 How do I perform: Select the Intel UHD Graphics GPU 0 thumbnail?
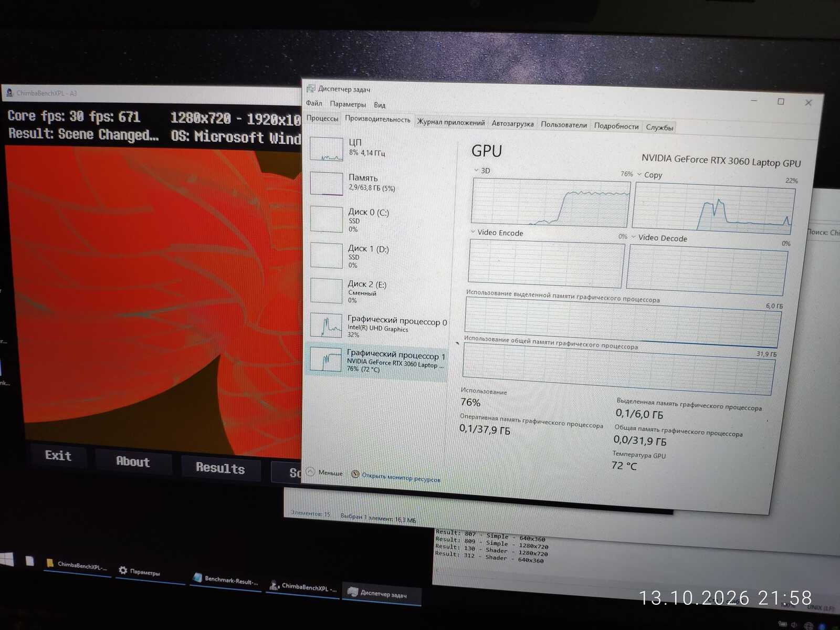coord(326,325)
